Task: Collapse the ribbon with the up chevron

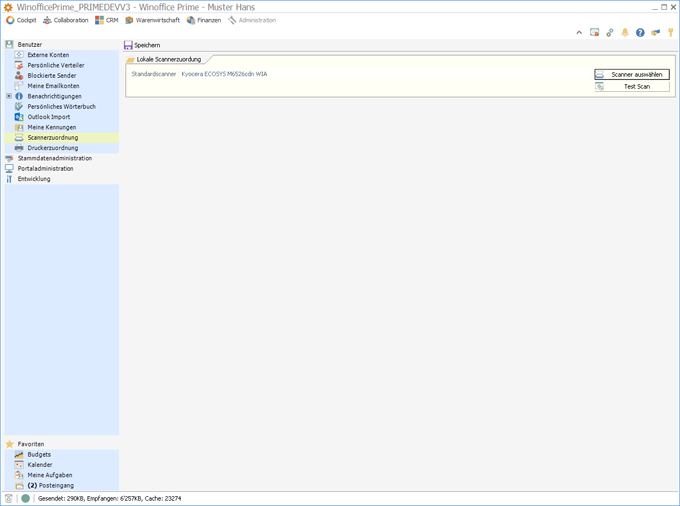Action: (x=579, y=33)
